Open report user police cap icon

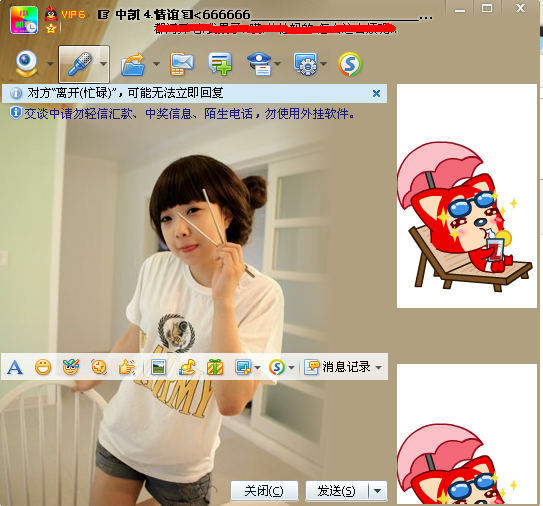[259, 64]
